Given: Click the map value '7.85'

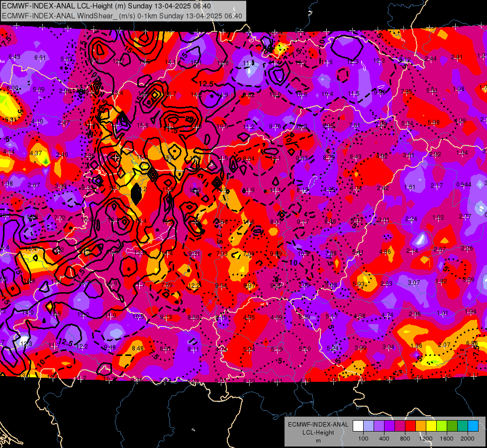Looking at the screenshot, I should (406, 92).
